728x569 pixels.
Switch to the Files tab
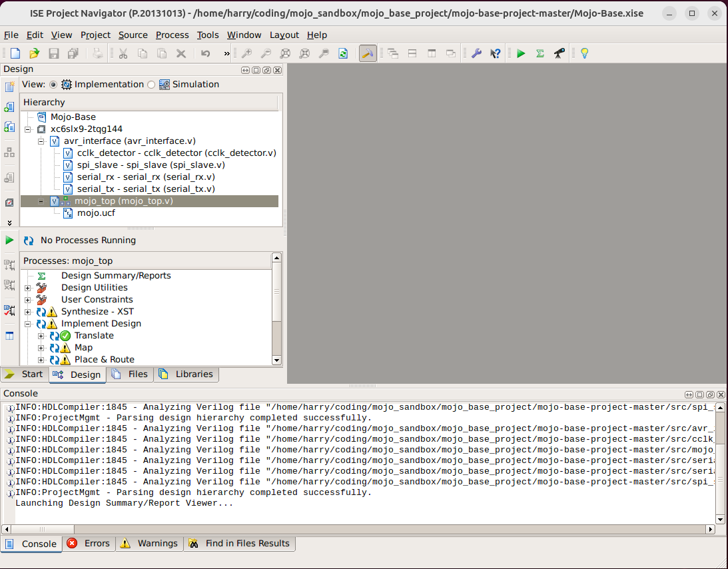[130, 374]
